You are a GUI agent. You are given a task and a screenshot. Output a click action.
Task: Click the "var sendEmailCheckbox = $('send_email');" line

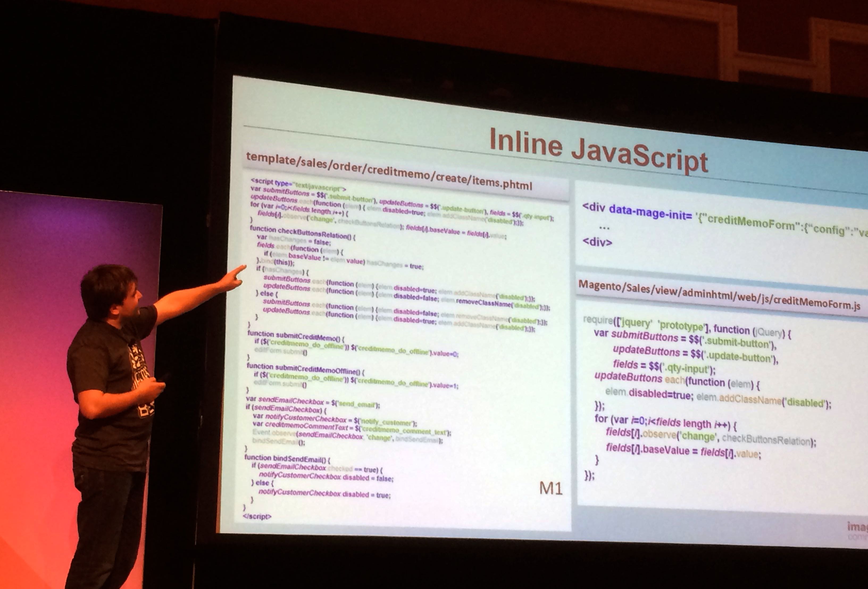[313, 402]
